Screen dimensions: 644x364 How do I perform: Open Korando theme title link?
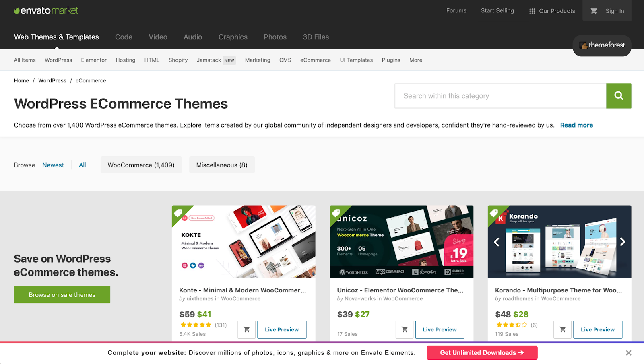tap(559, 290)
